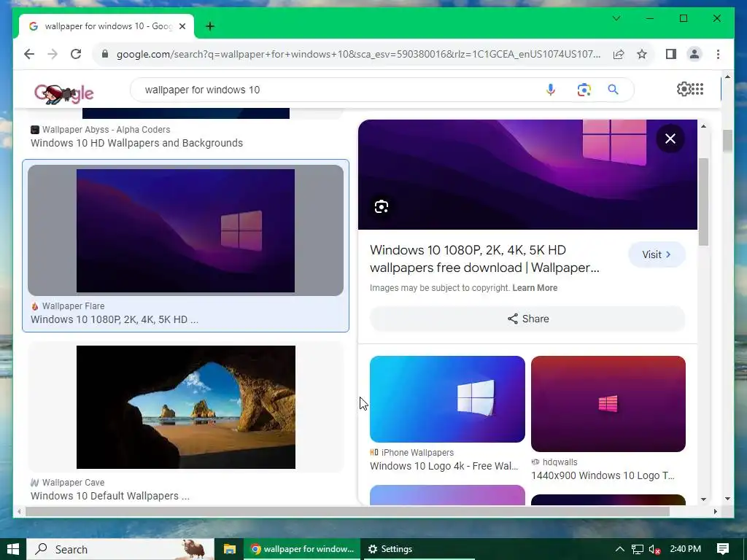Open a new browser tab
The image size is (747, 560).
(x=210, y=26)
